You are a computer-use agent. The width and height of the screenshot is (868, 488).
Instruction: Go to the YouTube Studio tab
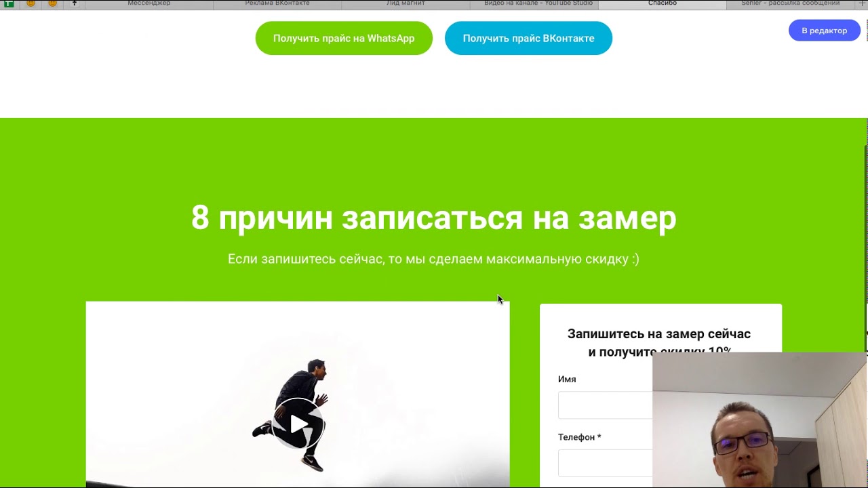[538, 3]
